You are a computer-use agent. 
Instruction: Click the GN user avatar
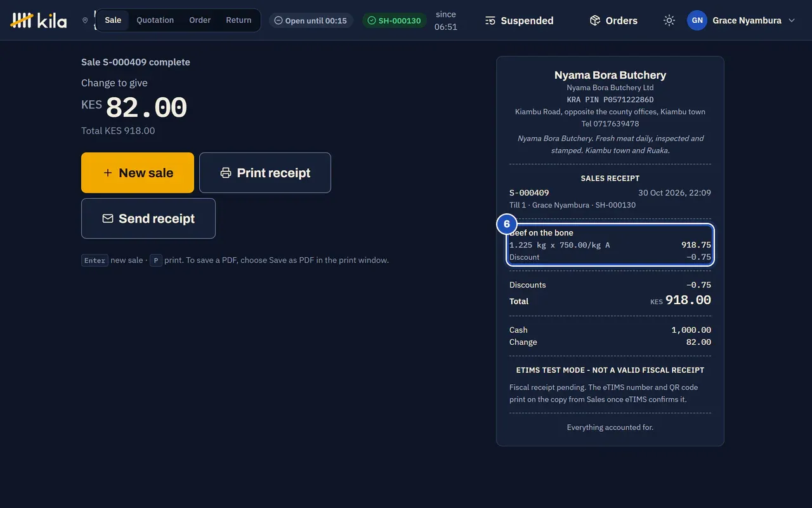pos(697,20)
